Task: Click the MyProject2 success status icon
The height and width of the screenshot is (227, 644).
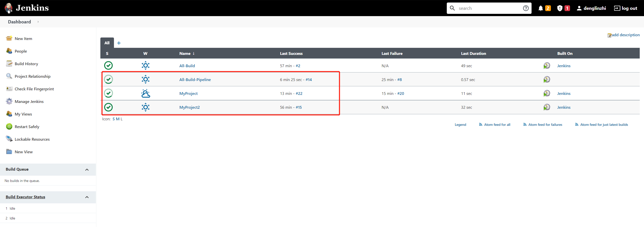Action: point(108,107)
